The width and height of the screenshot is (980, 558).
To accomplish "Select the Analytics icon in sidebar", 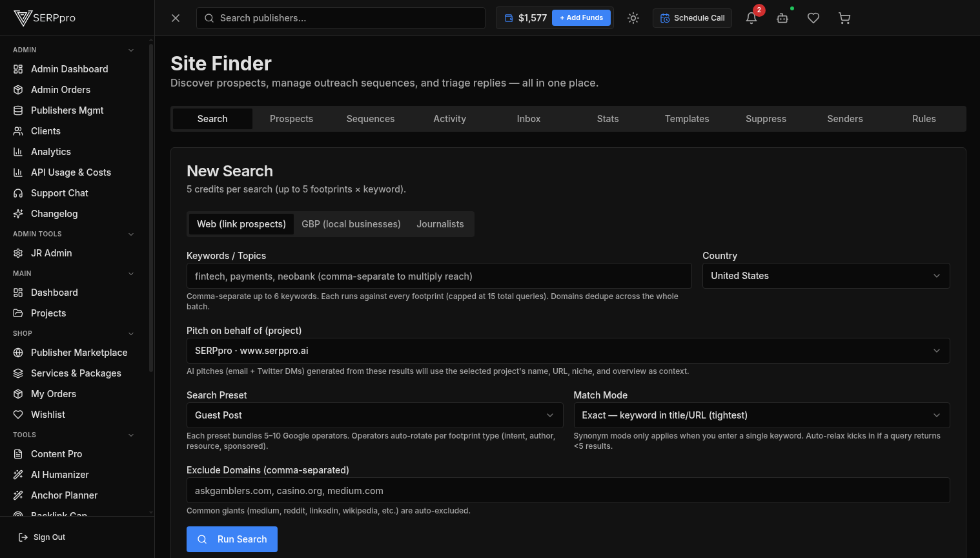I will point(19,152).
